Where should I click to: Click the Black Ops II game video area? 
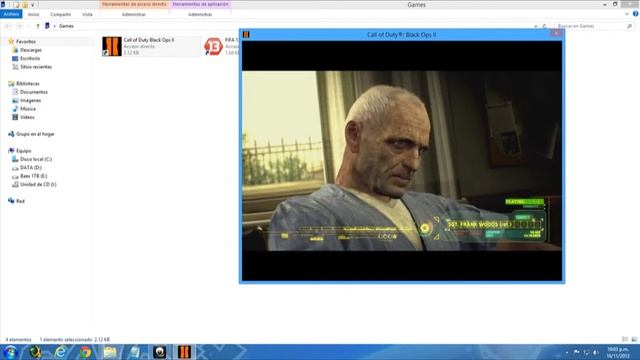tap(402, 161)
